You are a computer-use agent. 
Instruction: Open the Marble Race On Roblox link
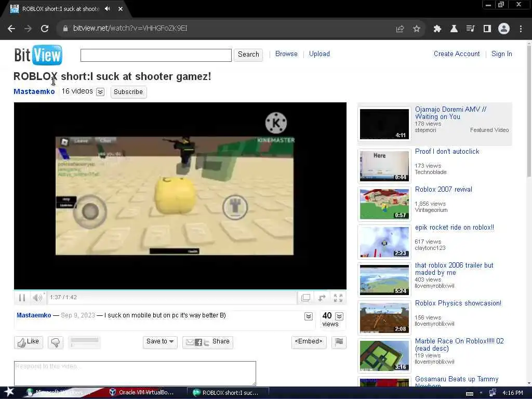point(459,345)
